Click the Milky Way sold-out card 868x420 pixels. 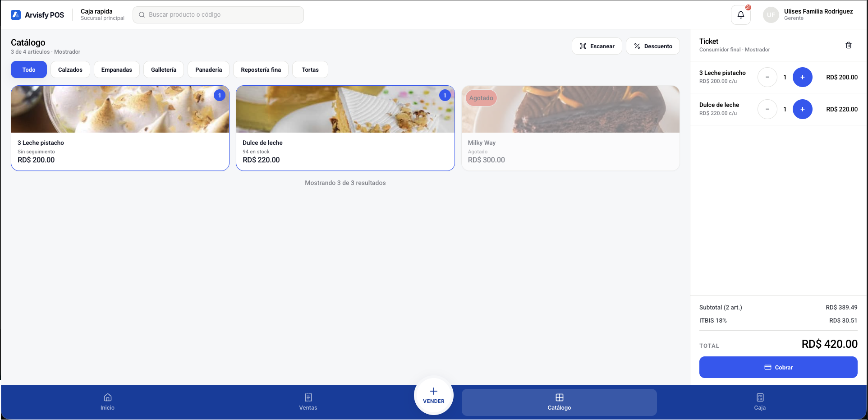pos(570,128)
